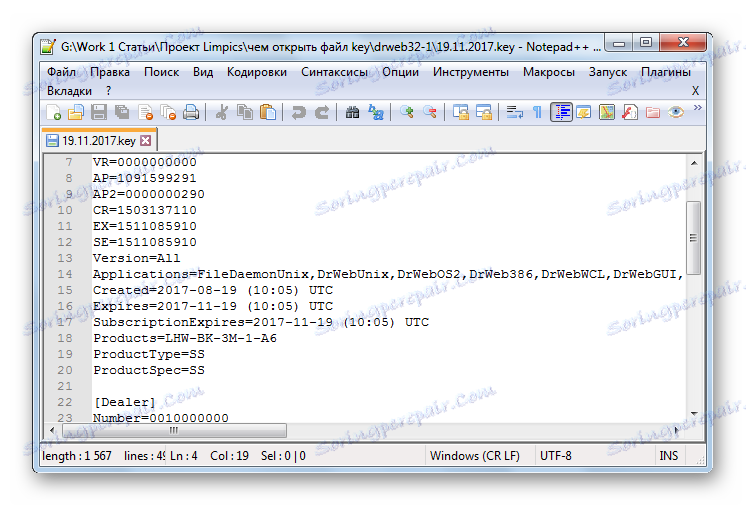This screenshot has width=746, height=506.
Task: Toggle synchronize horizontal scrolling icon
Action: click(484, 113)
